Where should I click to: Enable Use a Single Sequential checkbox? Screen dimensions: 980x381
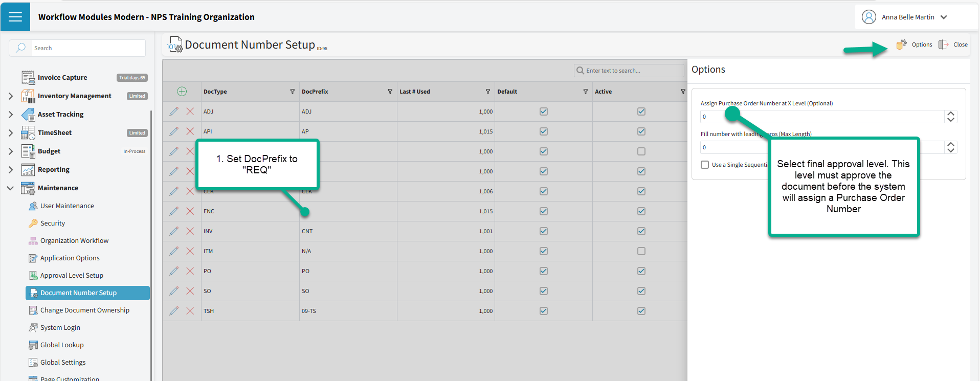coord(705,165)
